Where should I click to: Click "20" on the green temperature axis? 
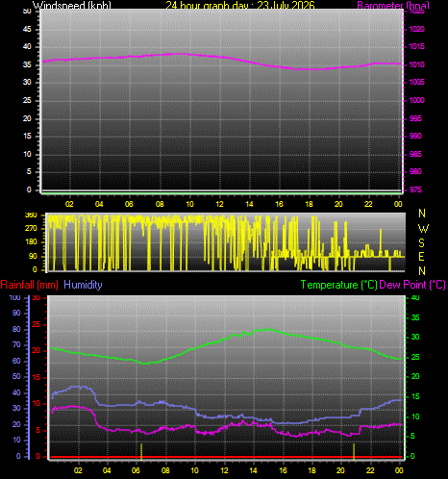click(415, 376)
